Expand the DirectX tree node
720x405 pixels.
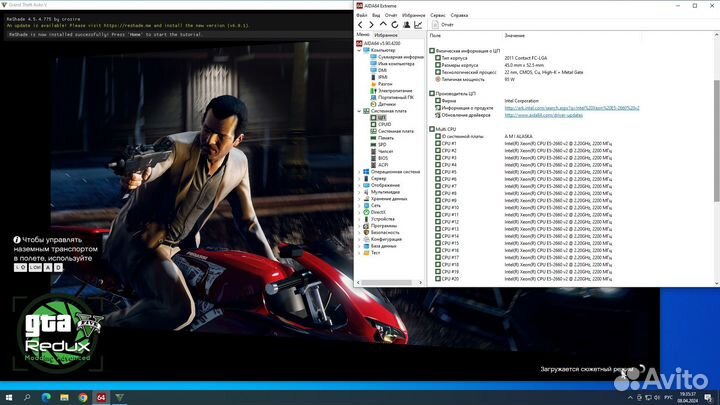tap(359, 213)
